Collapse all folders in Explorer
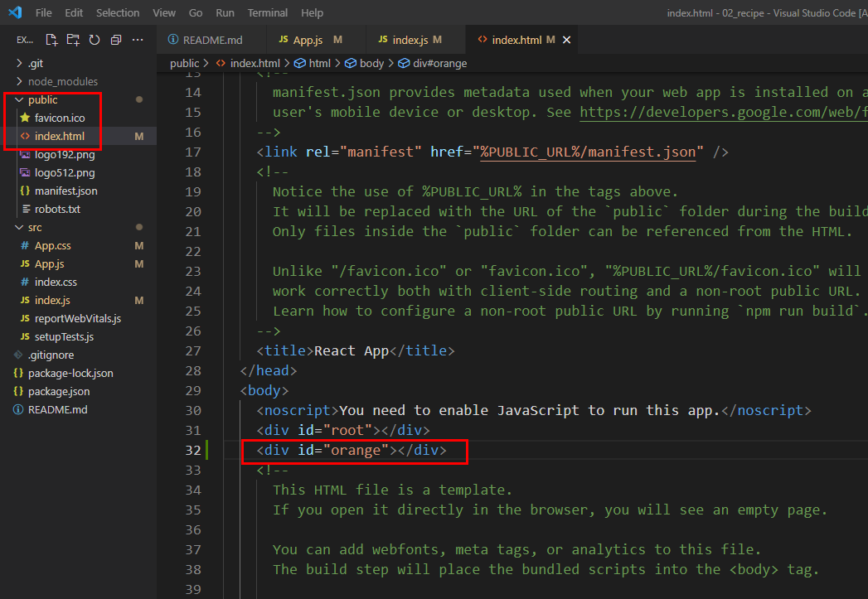 point(116,40)
